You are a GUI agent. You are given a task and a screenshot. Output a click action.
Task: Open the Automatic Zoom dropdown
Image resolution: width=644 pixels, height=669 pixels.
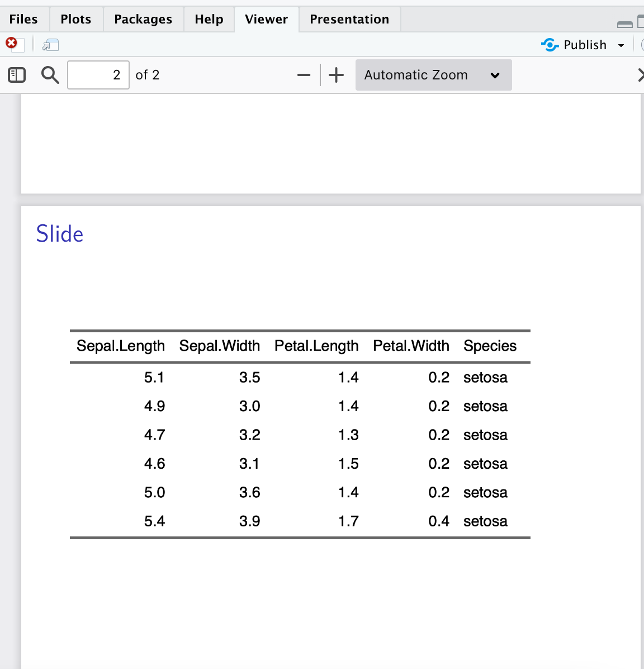[x=433, y=75]
